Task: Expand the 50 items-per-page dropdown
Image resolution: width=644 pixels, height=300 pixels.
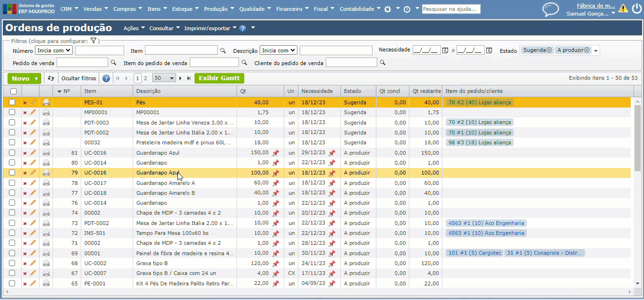Action: [164, 78]
